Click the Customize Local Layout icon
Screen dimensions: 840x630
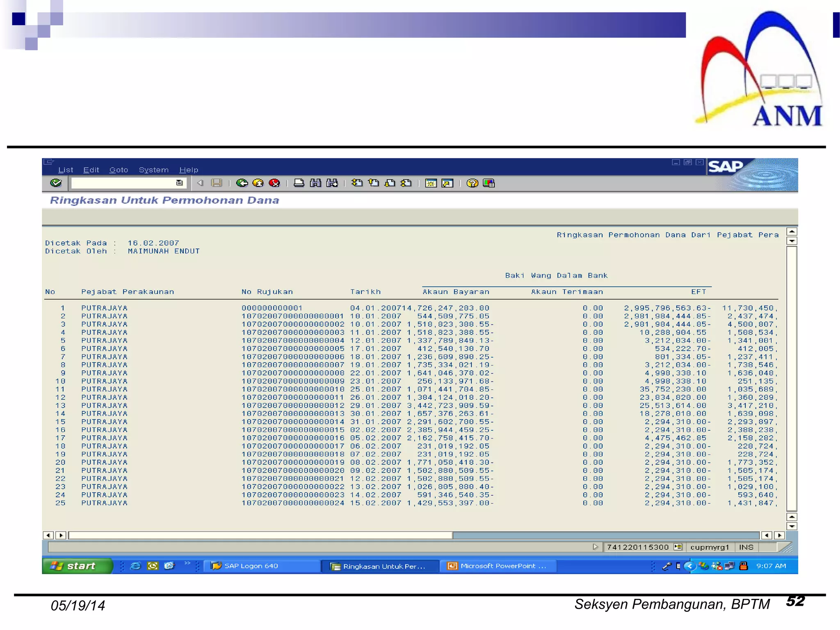488,183
